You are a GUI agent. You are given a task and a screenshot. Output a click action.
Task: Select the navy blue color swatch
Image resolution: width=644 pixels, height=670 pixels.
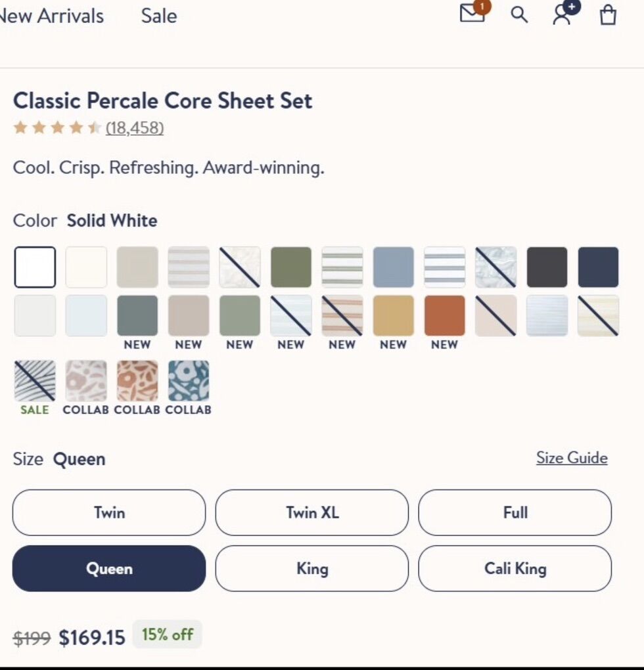coord(598,267)
